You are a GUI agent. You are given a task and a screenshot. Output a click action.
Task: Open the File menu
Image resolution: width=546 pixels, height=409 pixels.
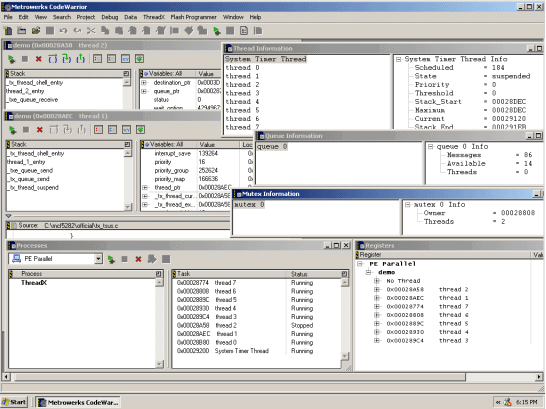(x=8, y=17)
